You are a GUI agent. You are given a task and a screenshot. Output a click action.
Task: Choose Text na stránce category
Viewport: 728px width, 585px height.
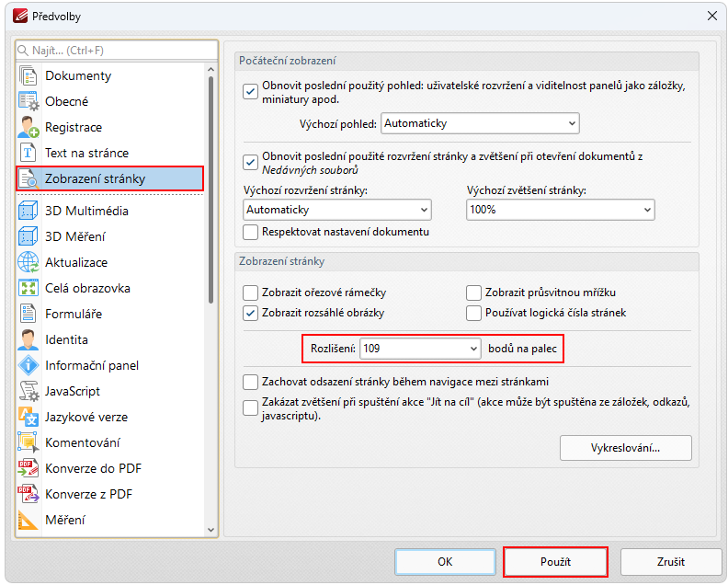[x=86, y=153]
